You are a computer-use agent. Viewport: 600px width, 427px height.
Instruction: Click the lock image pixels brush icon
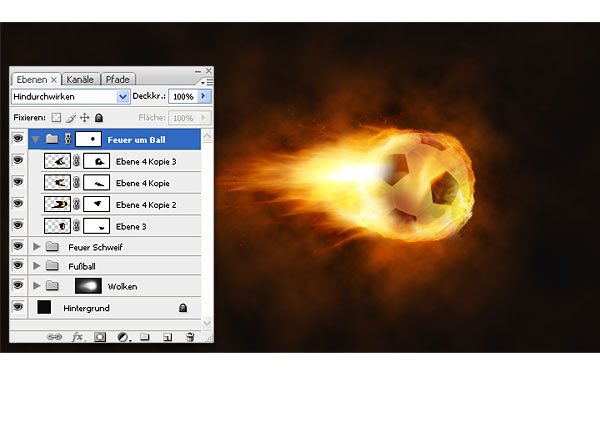pos(71,117)
